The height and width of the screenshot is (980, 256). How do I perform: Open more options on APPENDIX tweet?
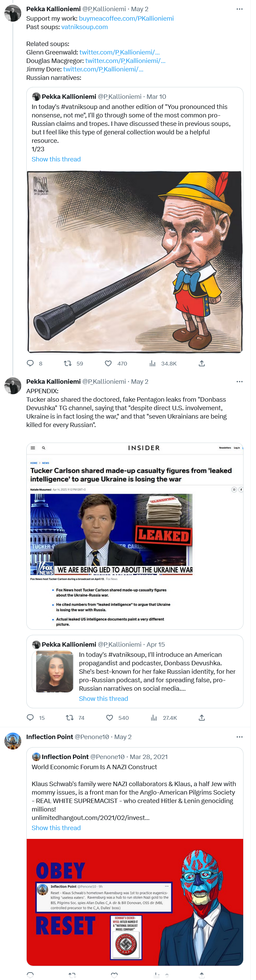click(x=239, y=381)
